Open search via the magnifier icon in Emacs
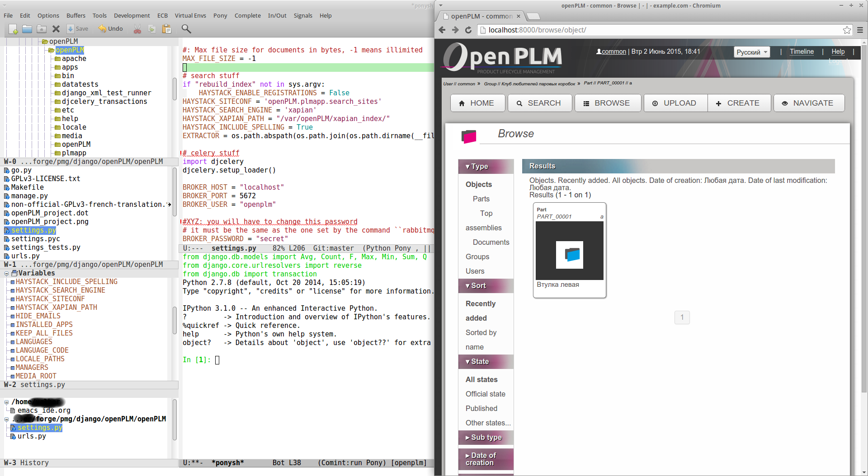 [186, 29]
